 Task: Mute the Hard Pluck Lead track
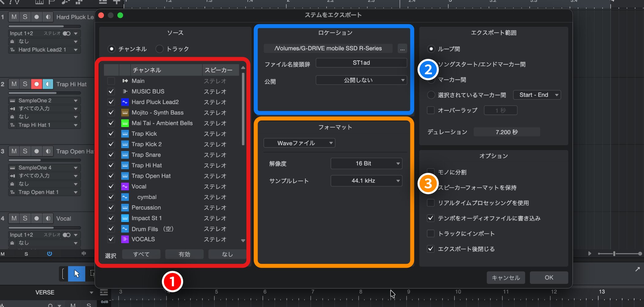point(14,17)
